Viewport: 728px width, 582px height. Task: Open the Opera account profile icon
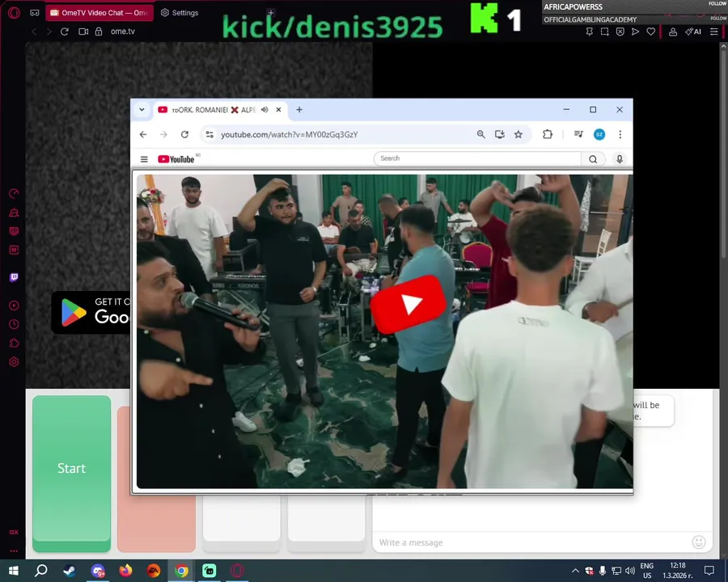pyautogui.click(x=672, y=32)
